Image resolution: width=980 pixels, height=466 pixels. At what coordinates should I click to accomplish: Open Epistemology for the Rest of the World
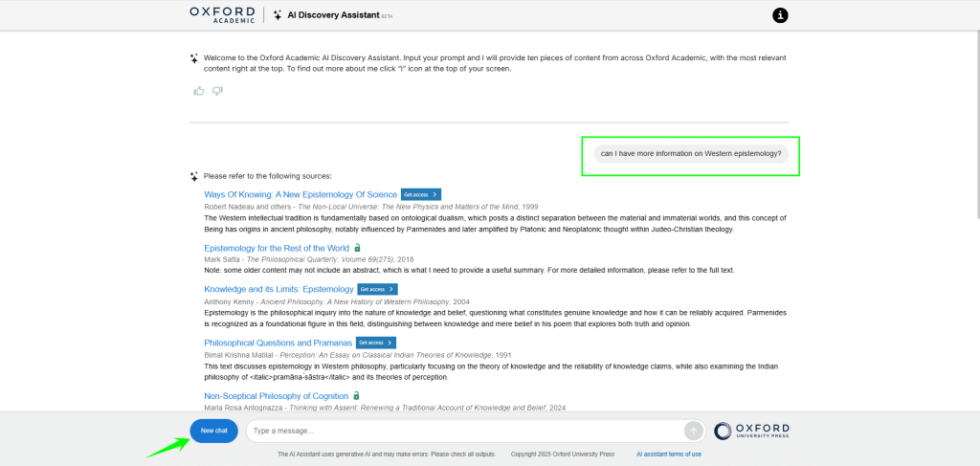[277, 248]
